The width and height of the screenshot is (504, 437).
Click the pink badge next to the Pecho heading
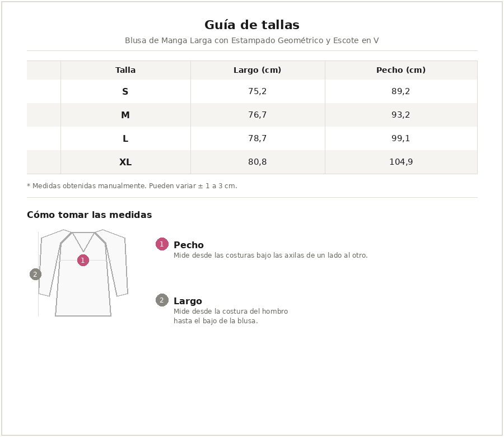click(x=162, y=244)
